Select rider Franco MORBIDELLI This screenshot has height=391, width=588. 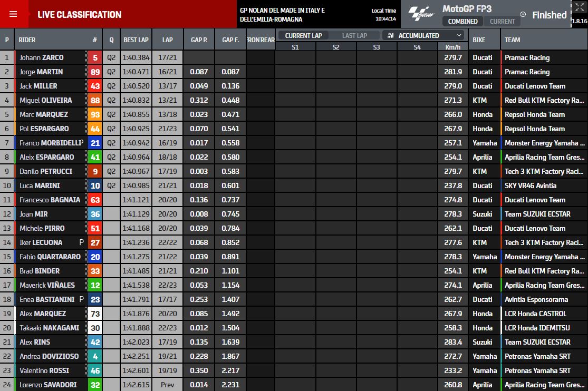click(x=51, y=143)
